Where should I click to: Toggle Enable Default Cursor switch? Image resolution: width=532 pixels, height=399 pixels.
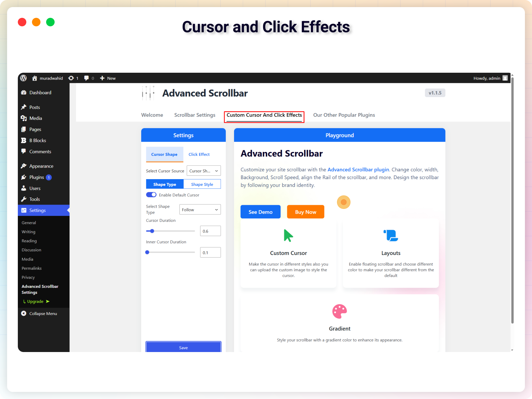(151, 195)
